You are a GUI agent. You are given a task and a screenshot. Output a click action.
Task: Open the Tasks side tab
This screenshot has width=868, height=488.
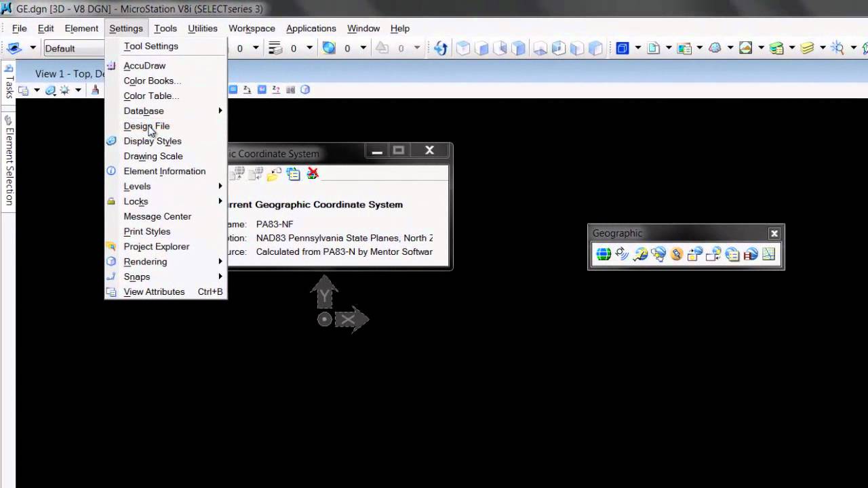(9, 82)
